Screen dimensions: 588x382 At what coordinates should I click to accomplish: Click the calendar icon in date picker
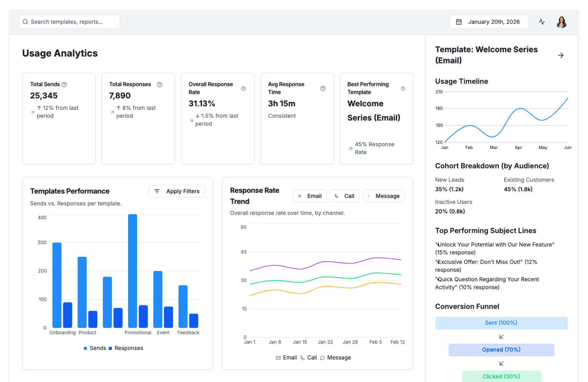459,22
